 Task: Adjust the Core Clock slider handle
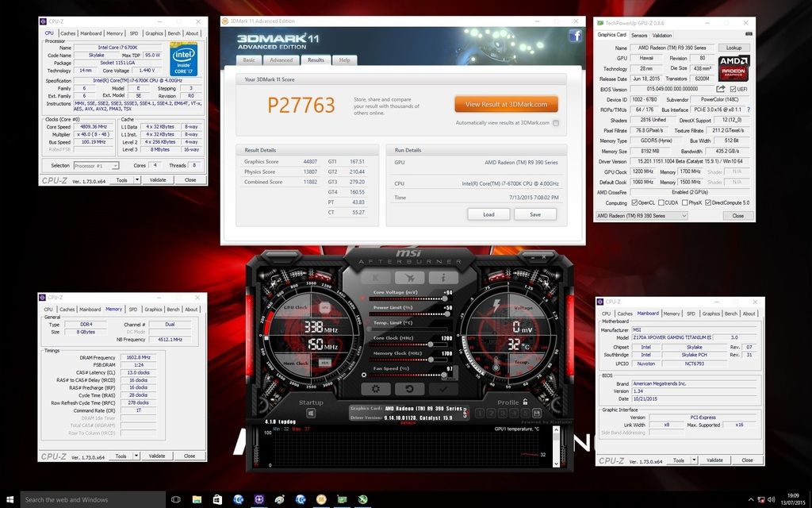tap(430, 344)
